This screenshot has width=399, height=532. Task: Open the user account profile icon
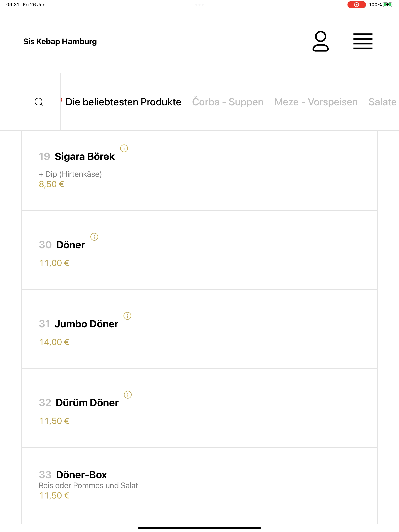tap(320, 41)
